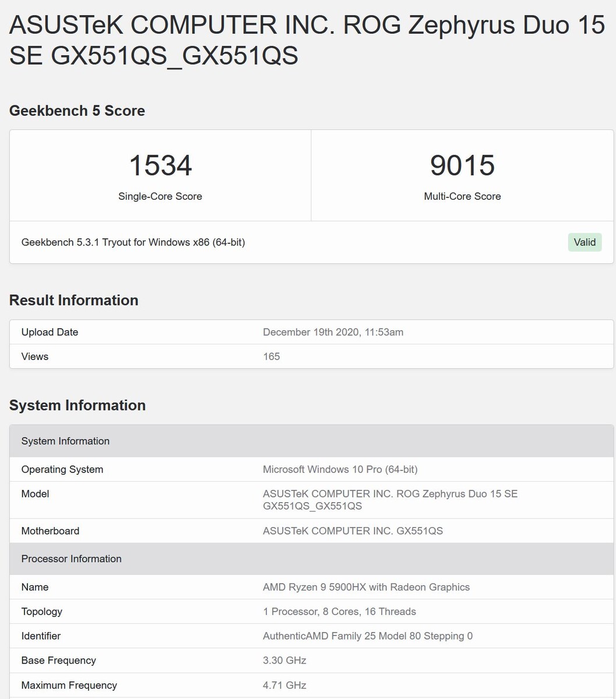The image size is (616, 699).
Task: Click the 1534 single-core score number
Action: click(160, 165)
